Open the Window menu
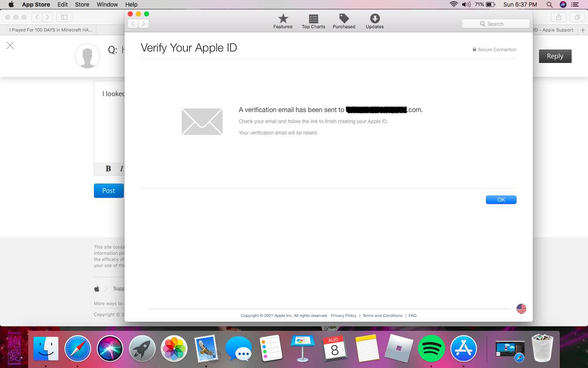588x368 pixels. tap(107, 4)
